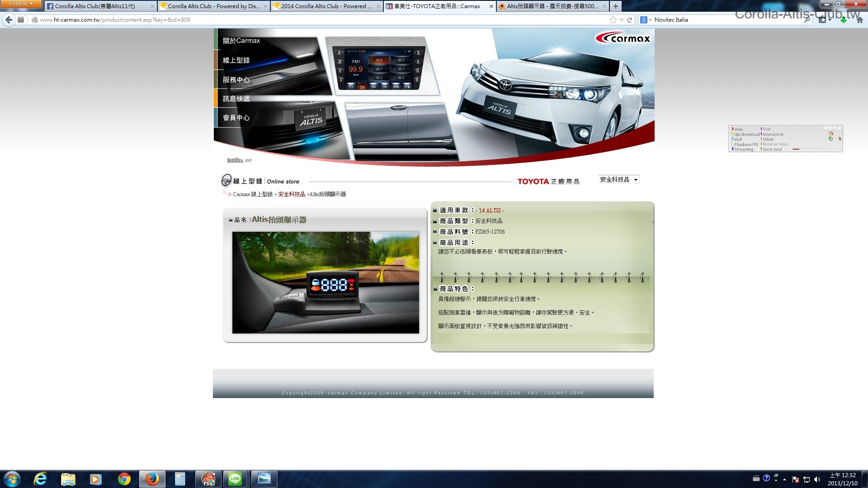Click the 安全科技品 breadcrumb link
Screen dimensions: 868x488
292,194
